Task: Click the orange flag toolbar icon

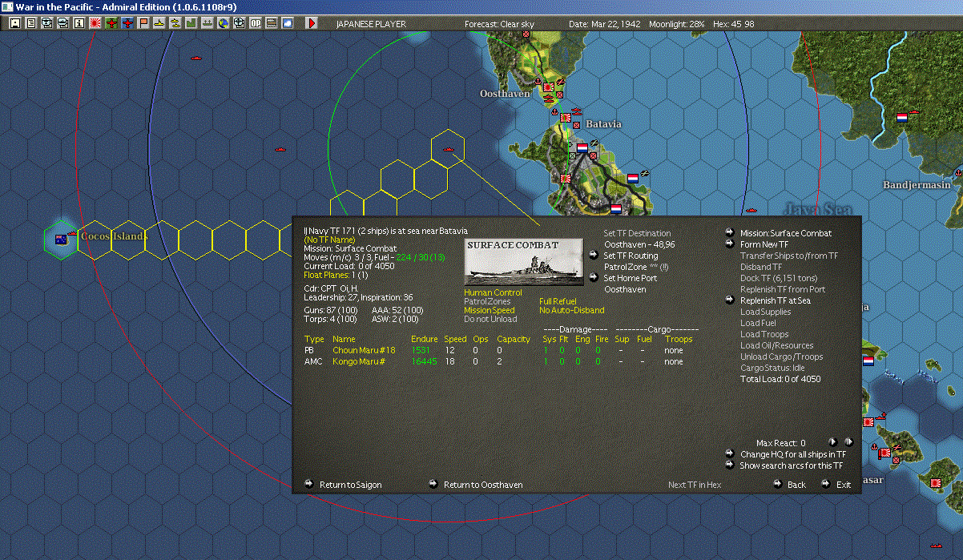Action: (x=143, y=23)
